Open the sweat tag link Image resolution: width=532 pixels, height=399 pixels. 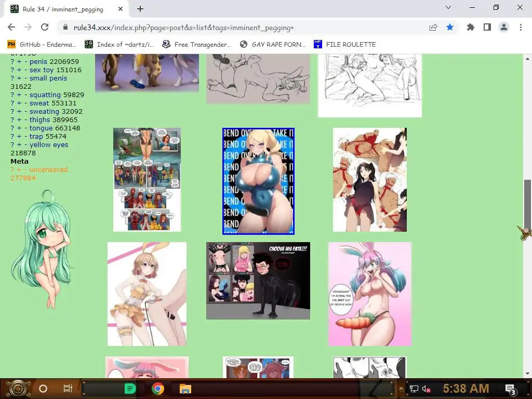point(39,103)
